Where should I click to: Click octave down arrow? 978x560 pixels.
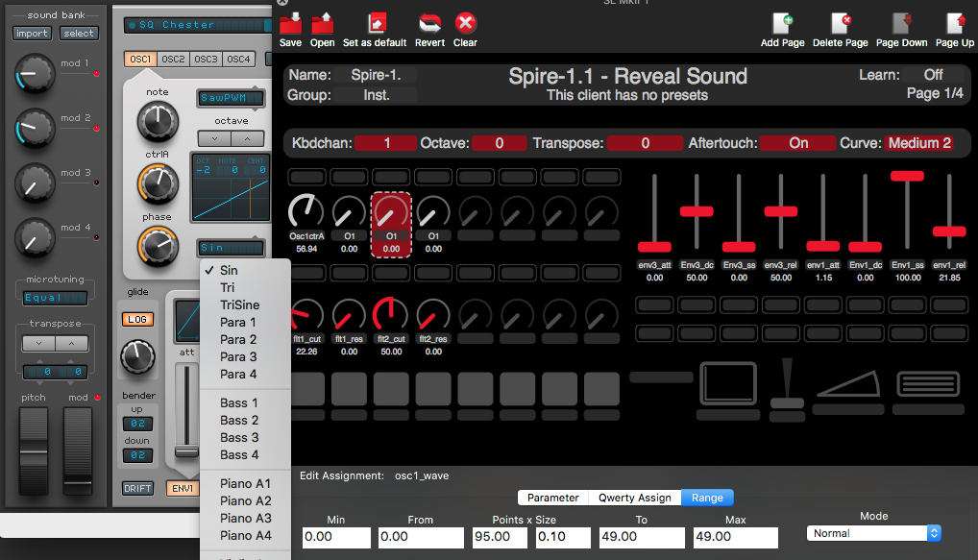(214, 138)
